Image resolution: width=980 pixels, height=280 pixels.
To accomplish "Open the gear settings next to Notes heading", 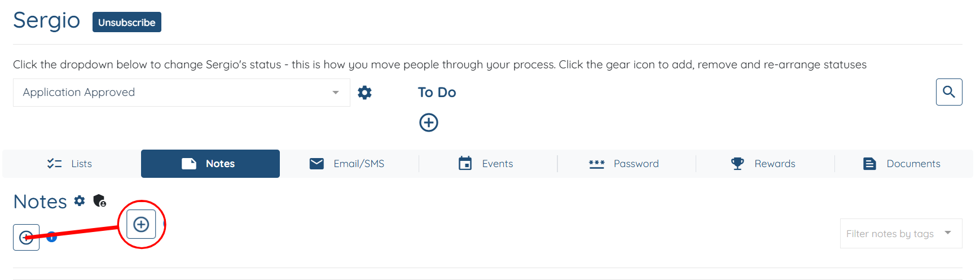I will pyautogui.click(x=80, y=200).
